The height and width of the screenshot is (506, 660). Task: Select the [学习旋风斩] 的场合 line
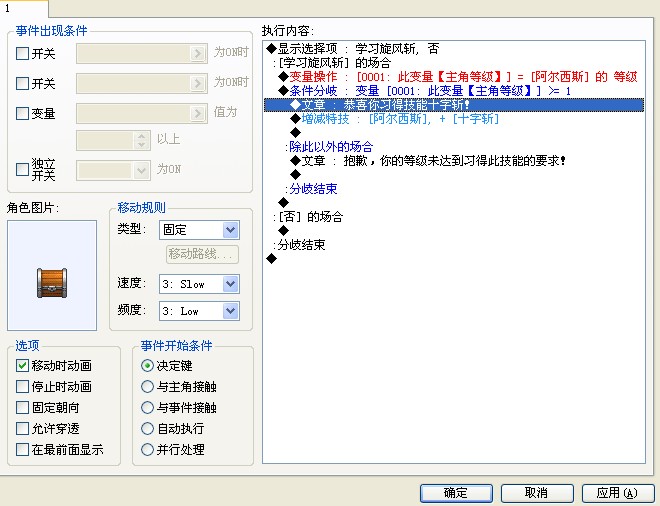(x=454, y=63)
